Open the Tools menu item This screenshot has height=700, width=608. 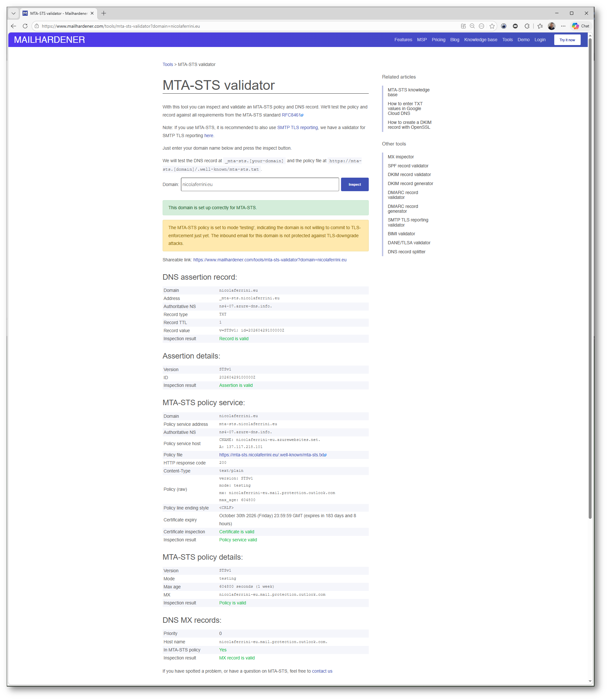pos(507,40)
